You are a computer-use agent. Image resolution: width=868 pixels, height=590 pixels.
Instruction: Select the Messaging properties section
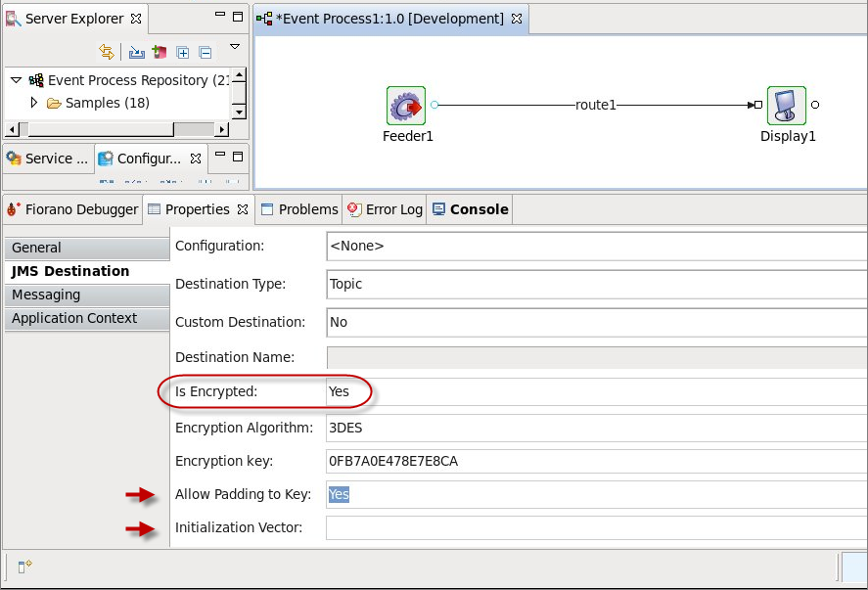pyautogui.click(x=87, y=295)
